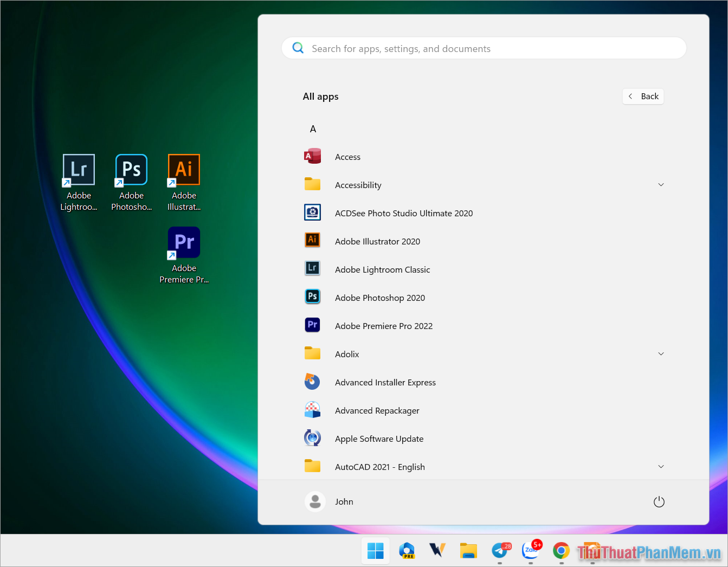Open Adobe Photoshop 2020 from the app list
This screenshot has height=567, width=728.
tap(379, 298)
